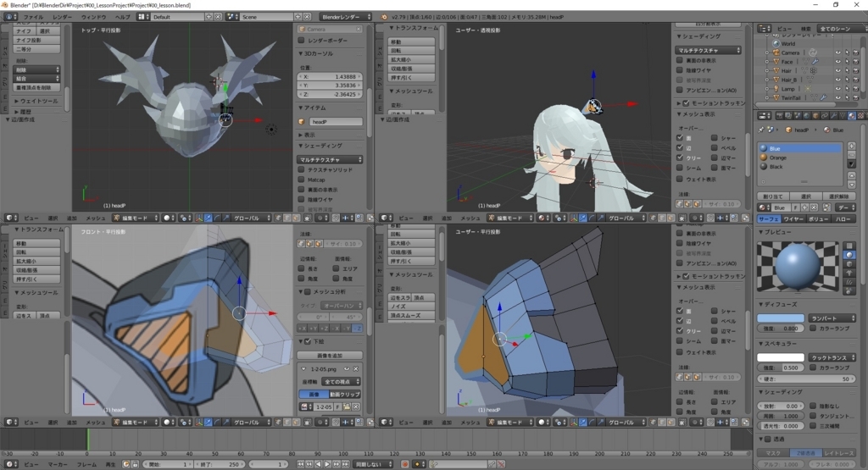Open viewport shading sphere menu in Top view
The width and height of the screenshot is (868, 470).
click(x=169, y=218)
